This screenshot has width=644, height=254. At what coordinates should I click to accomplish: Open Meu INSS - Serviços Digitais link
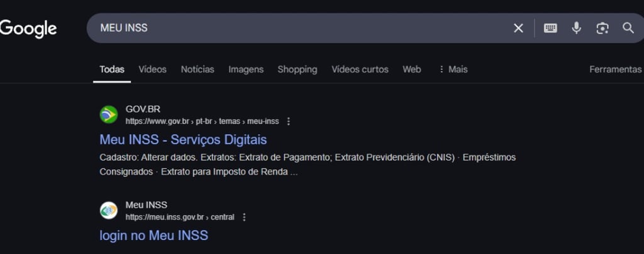pos(183,140)
